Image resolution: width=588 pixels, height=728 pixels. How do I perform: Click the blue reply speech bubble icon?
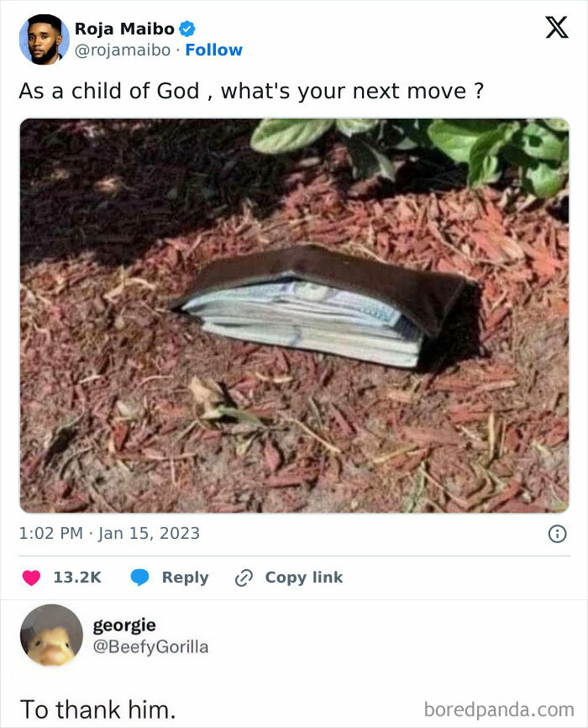tap(139, 578)
